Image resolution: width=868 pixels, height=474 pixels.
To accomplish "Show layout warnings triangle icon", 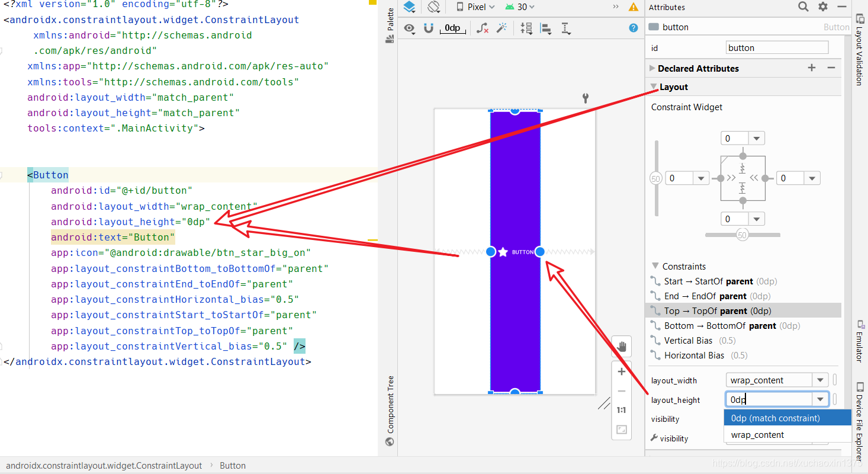I will pyautogui.click(x=634, y=7).
